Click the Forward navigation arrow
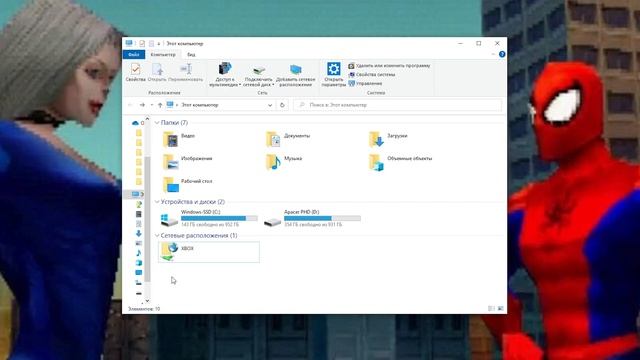640x360 pixels. (142, 105)
